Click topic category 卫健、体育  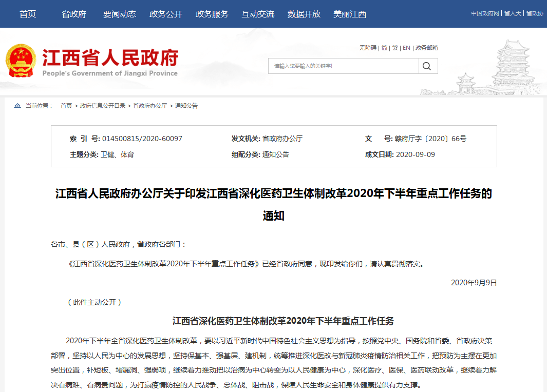coord(117,154)
